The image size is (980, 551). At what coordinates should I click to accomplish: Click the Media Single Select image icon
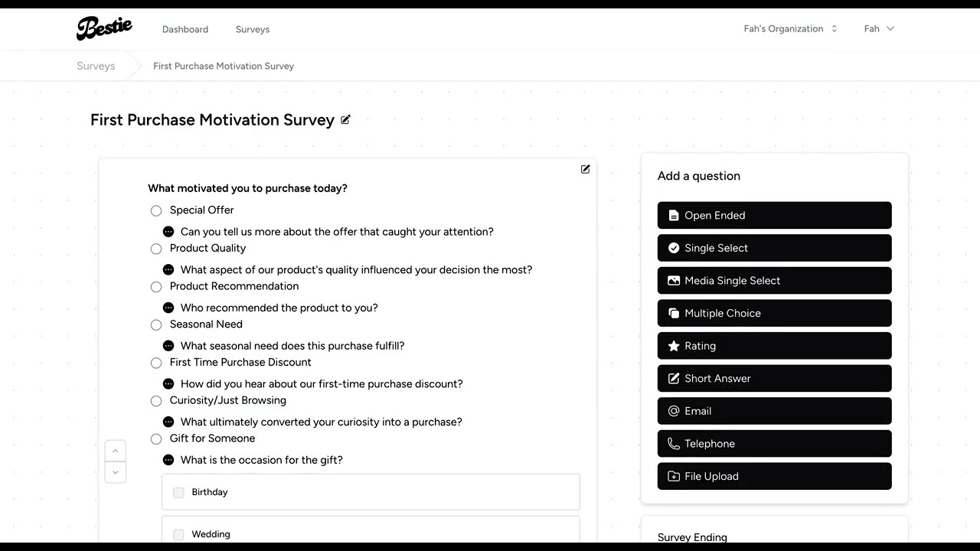click(x=674, y=280)
